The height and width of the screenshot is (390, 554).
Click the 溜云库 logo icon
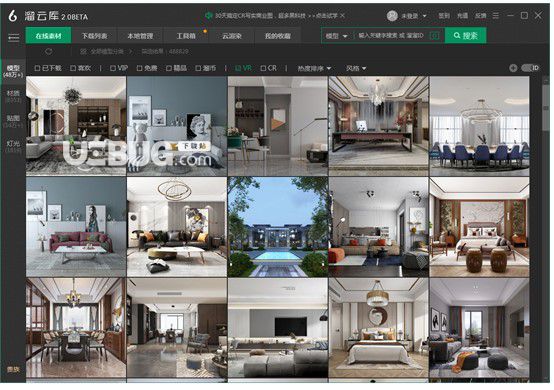(x=13, y=16)
